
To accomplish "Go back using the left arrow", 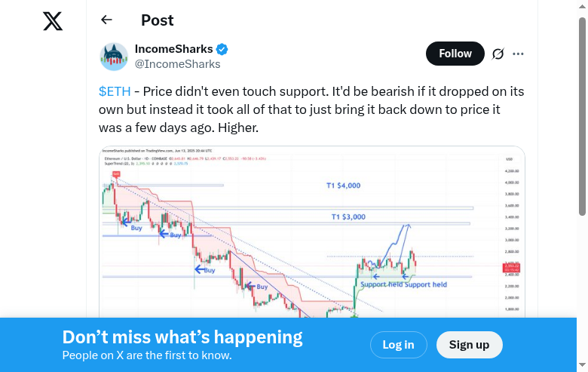I will [106, 20].
